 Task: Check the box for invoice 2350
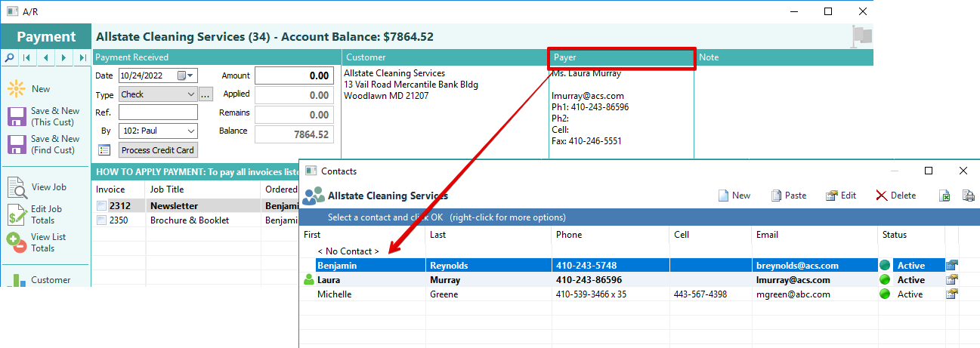coord(101,220)
